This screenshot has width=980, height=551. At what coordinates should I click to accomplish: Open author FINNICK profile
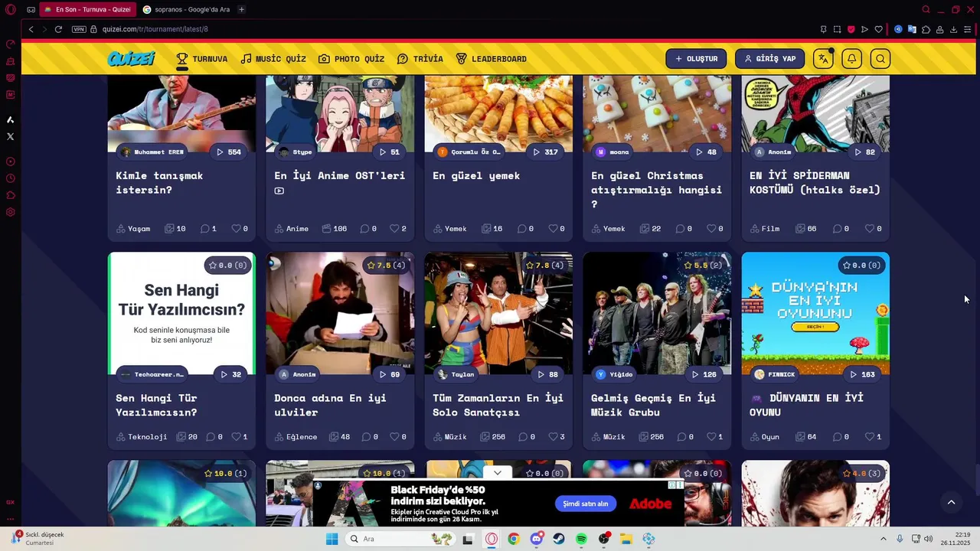[775, 375]
